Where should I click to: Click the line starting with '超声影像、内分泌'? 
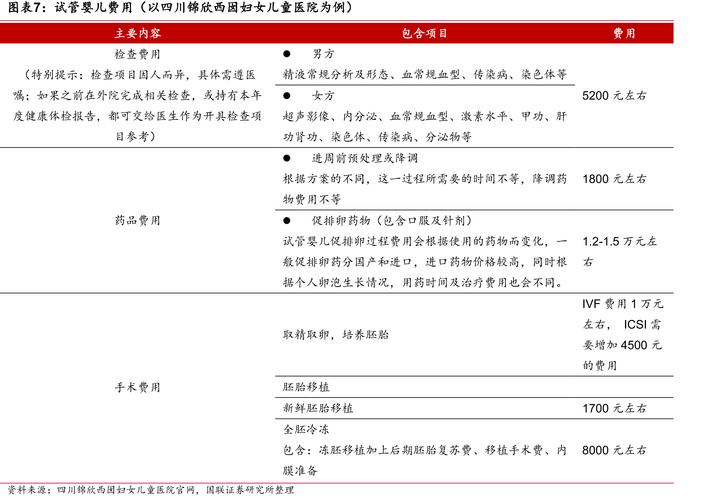(x=425, y=116)
